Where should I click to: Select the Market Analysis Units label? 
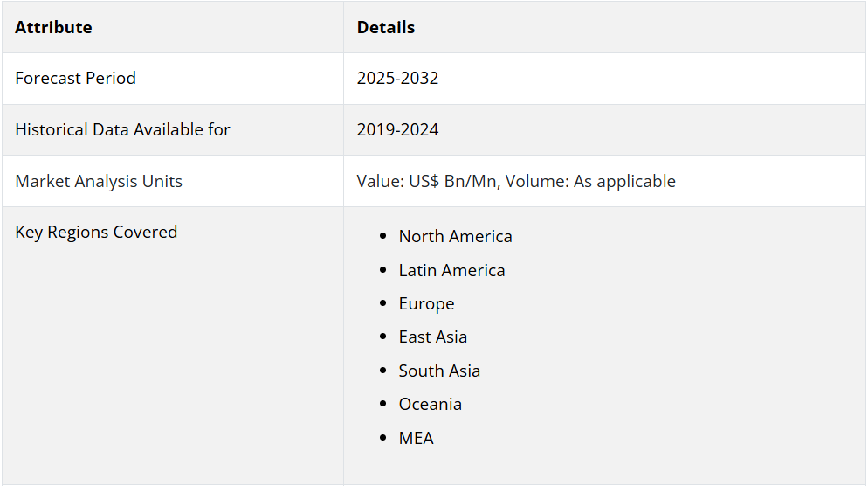pos(99,181)
